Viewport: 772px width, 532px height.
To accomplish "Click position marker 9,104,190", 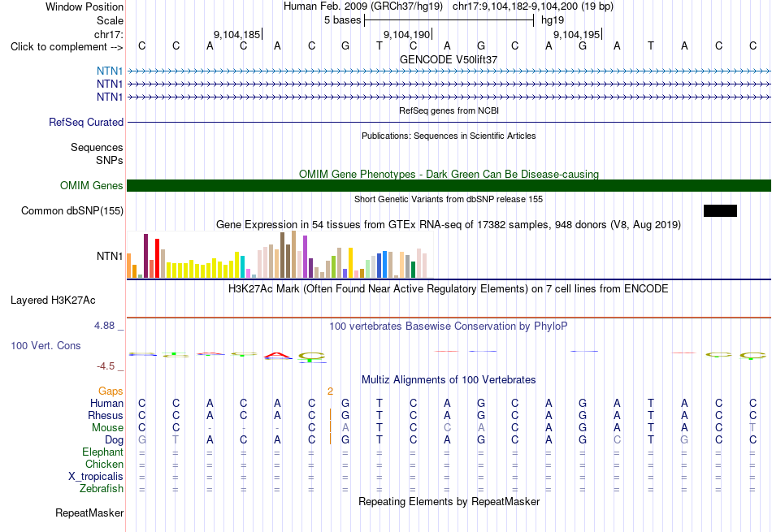I will 407,34.
